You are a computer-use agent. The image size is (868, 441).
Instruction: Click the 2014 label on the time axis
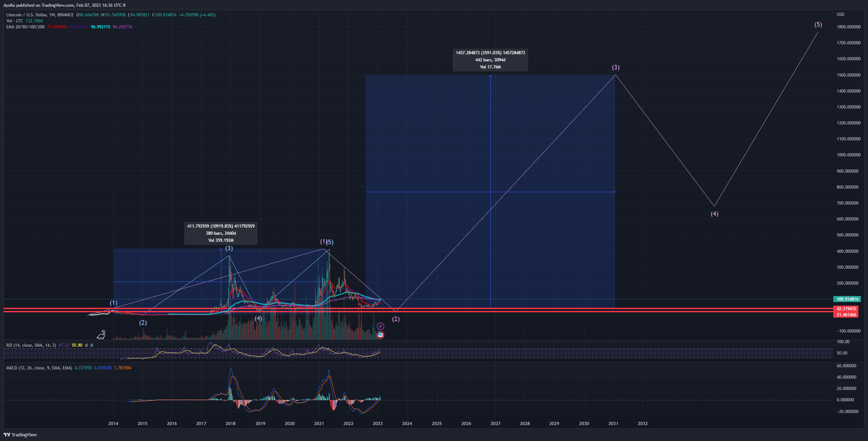(x=113, y=424)
